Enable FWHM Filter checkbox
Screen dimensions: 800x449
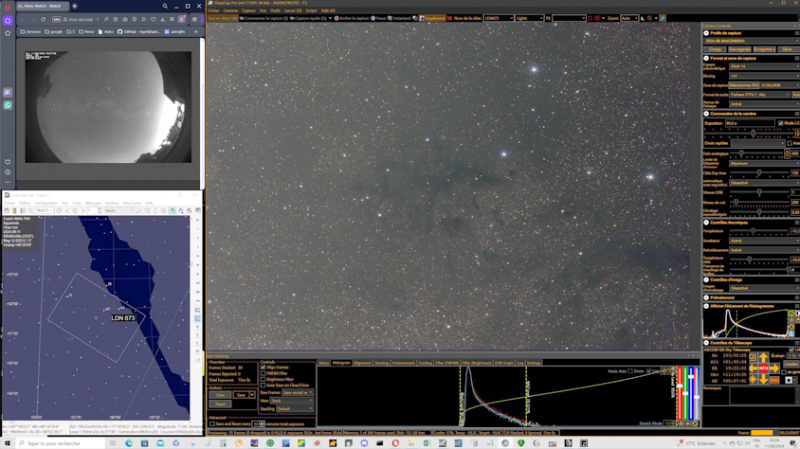263,373
